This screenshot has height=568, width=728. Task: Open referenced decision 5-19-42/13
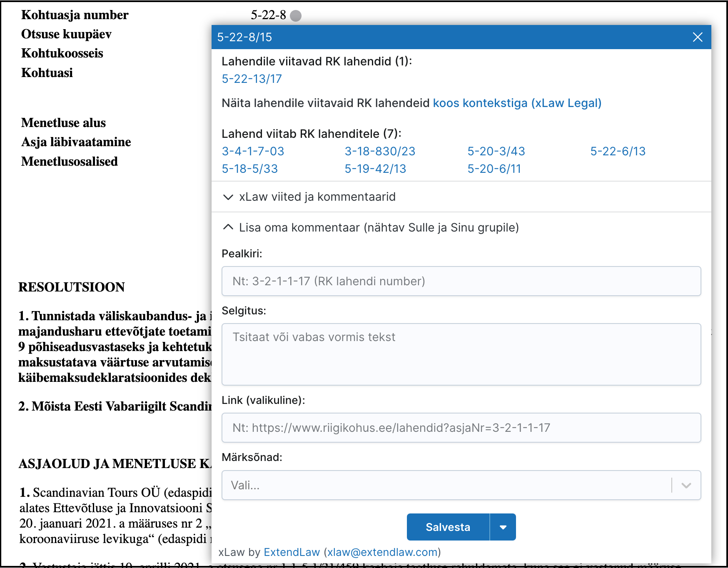(x=375, y=169)
